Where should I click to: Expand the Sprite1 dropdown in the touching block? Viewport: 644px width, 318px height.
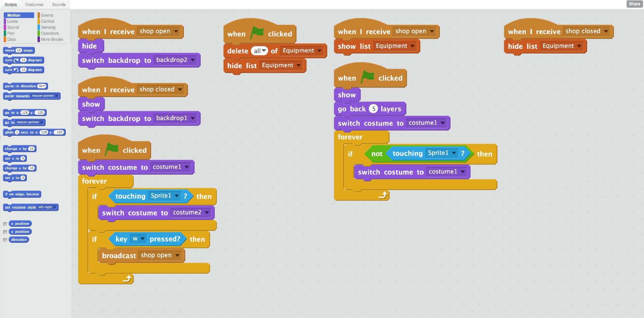point(177,196)
